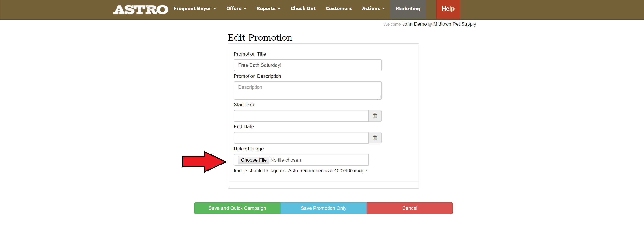Screen dimensions: 644x251
Task: Open the Customers menu item
Action: [339, 8]
